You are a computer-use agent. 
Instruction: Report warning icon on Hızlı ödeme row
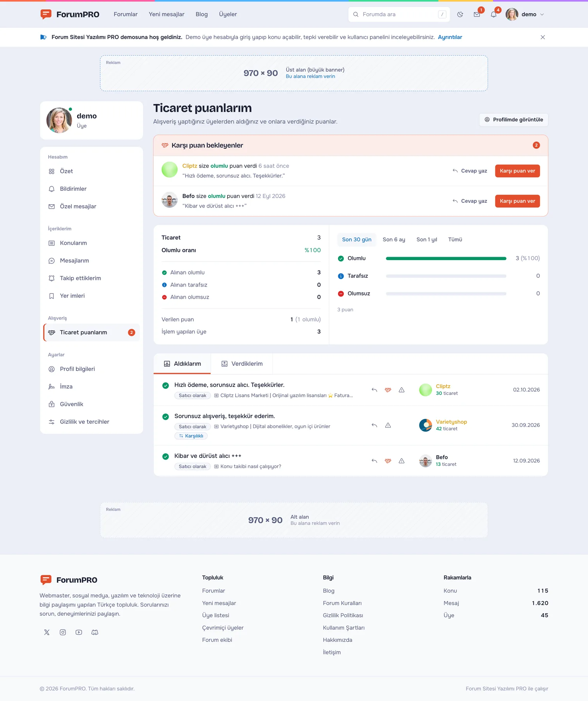[402, 390]
